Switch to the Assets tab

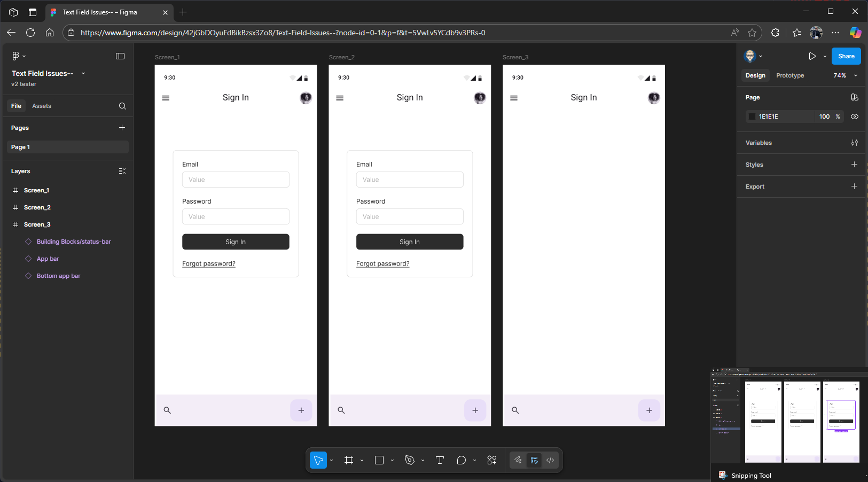(x=42, y=106)
